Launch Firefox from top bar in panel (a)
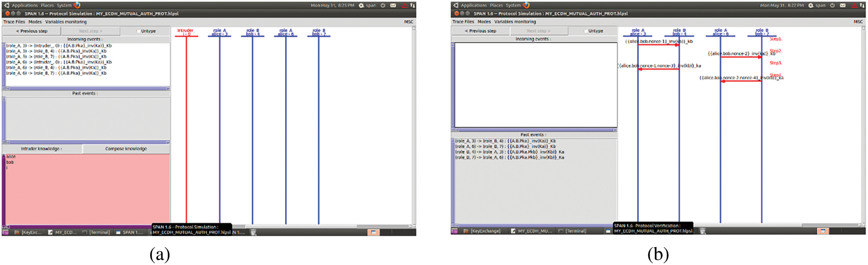 [77, 5]
